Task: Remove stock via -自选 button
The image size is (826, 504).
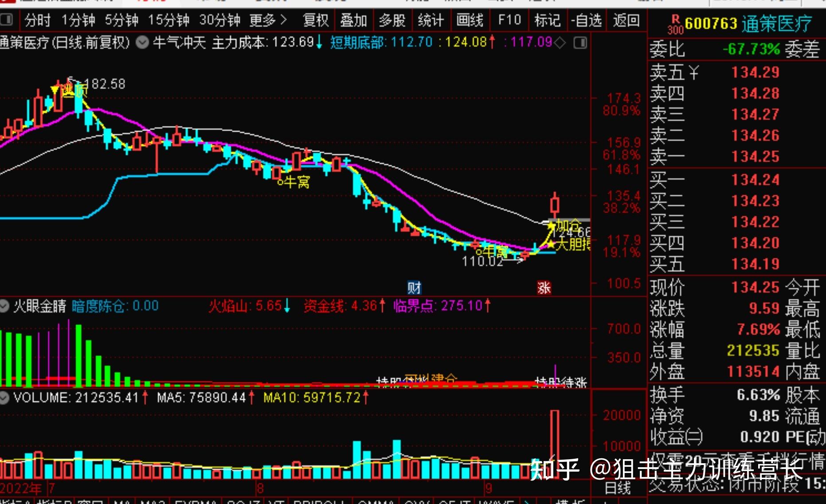Action: (586, 20)
